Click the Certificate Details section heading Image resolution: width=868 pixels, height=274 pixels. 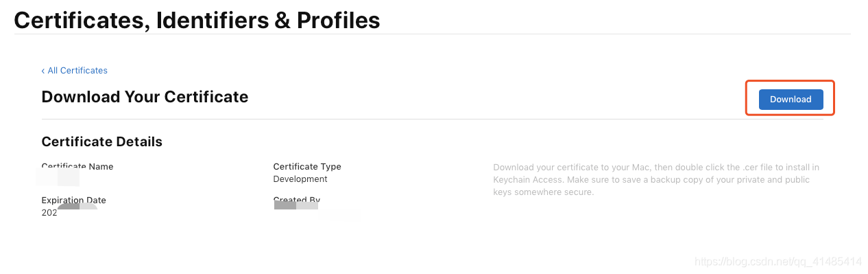pyautogui.click(x=102, y=142)
